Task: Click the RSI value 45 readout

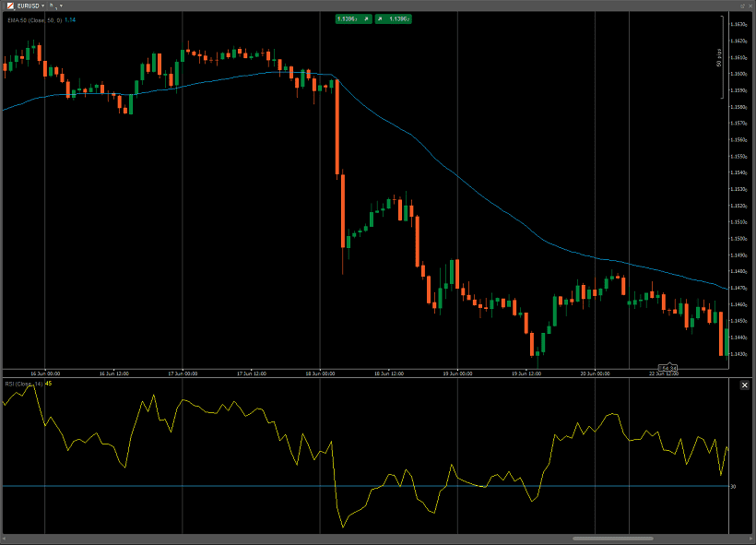Action: pyautogui.click(x=48, y=384)
